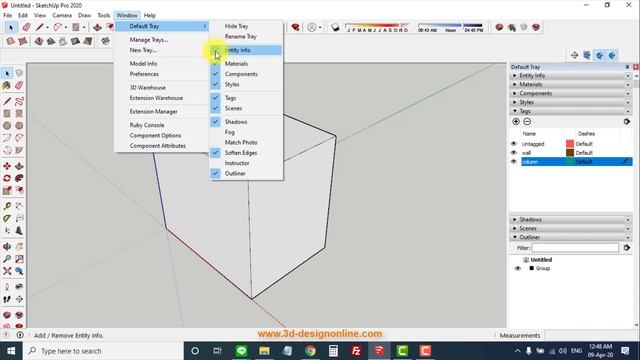Open Google Chrome from the taskbar

tap(310, 351)
